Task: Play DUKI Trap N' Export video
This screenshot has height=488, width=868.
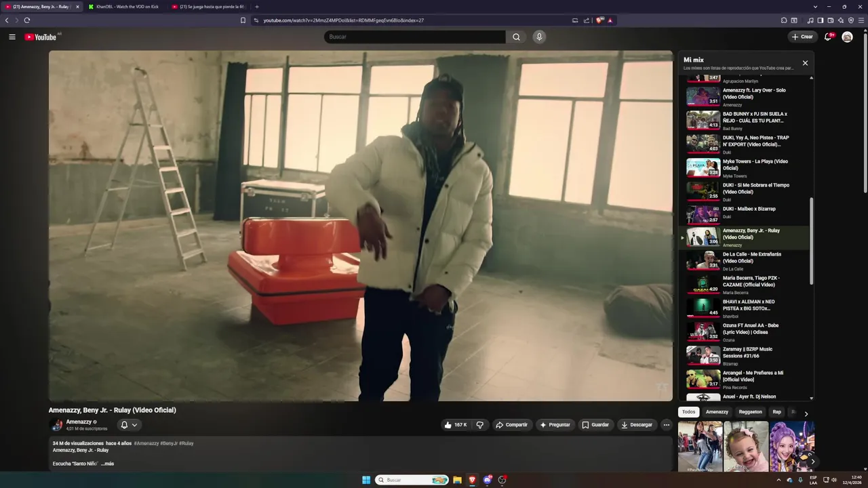Action: point(745,144)
